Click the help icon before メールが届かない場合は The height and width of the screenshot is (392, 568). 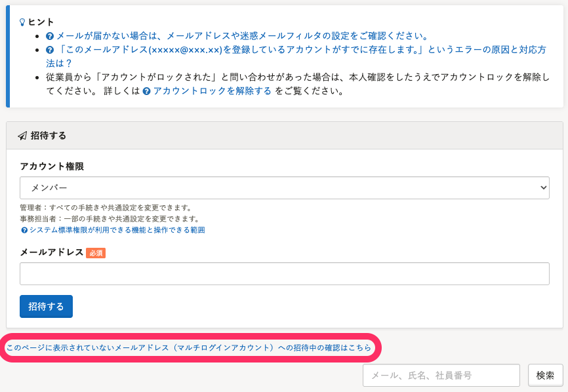coord(50,36)
